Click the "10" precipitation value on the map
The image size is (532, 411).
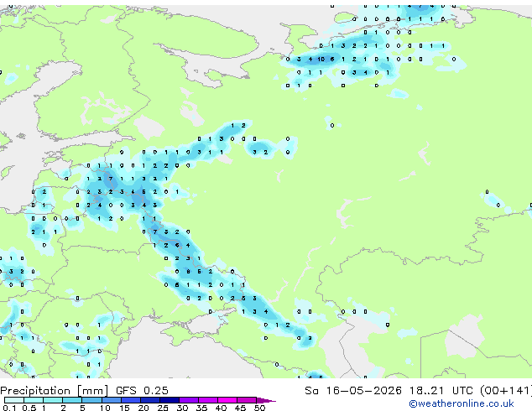[x=321, y=60]
